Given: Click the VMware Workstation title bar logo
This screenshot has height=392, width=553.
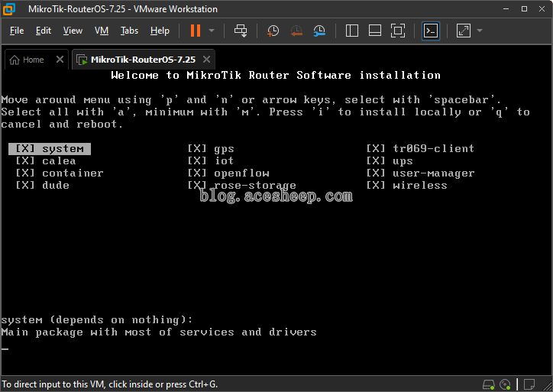Looking at the screenshot, I should (x=9, y=9).
